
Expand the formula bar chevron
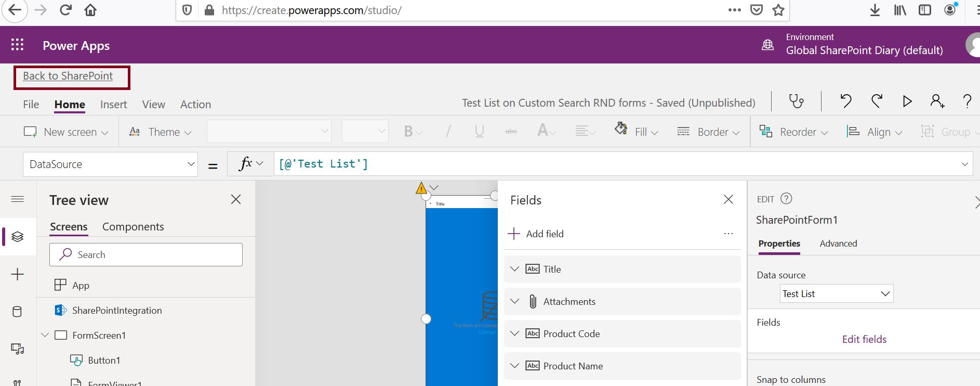tap(965, 164)
